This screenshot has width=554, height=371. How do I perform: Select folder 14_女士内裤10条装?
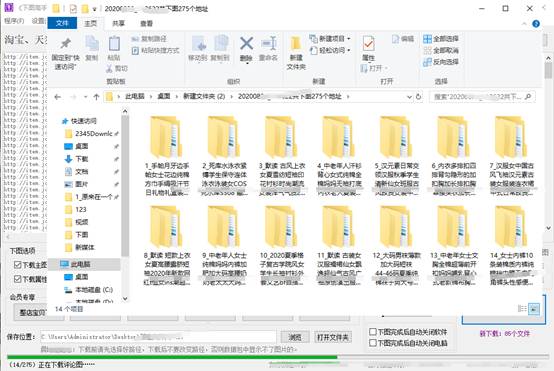[x=511, y=246]
